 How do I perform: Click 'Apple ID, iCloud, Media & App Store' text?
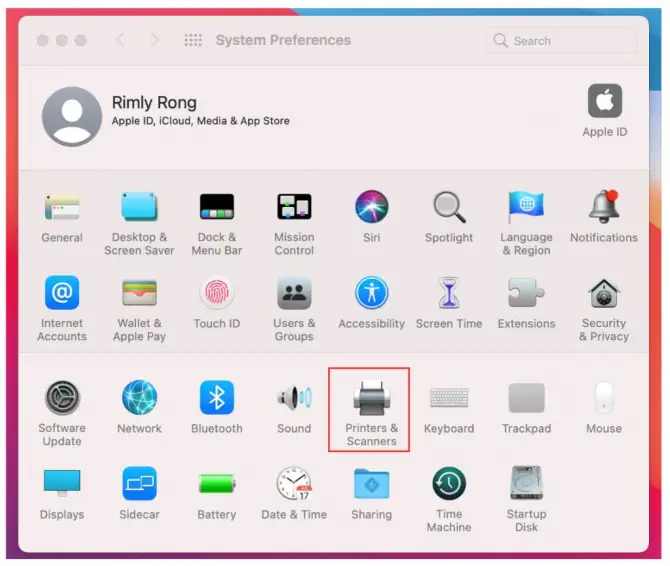200,121
